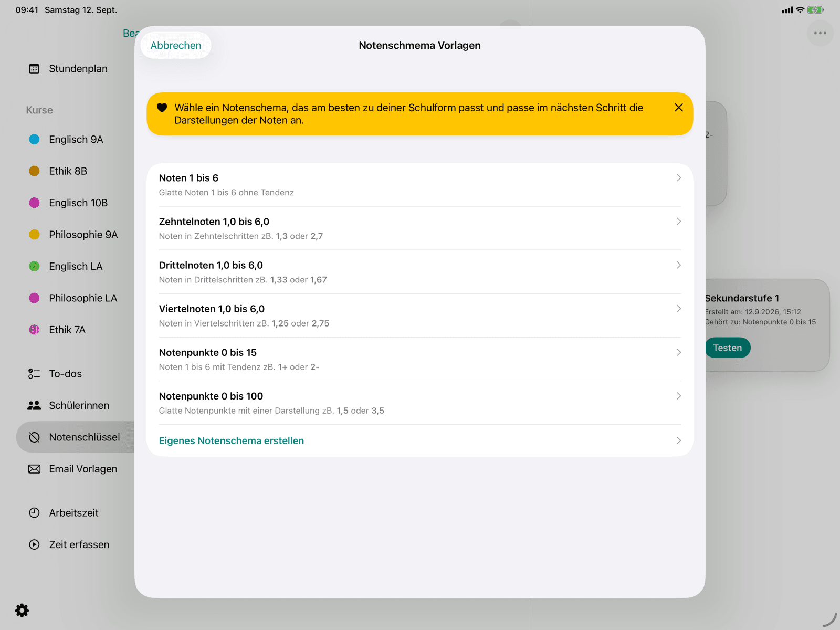Open chevron for Eigenes Notenschema erstellen
This screenshot has height=630, width=840.
(x=679, y=440)
